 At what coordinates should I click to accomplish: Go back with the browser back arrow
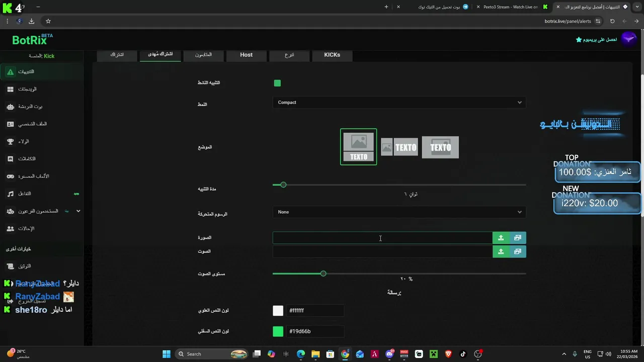point(636,21)
